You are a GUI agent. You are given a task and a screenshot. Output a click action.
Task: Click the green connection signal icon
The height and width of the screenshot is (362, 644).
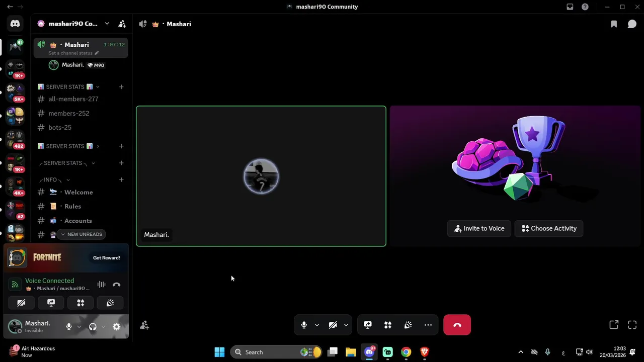pos(15,285)
